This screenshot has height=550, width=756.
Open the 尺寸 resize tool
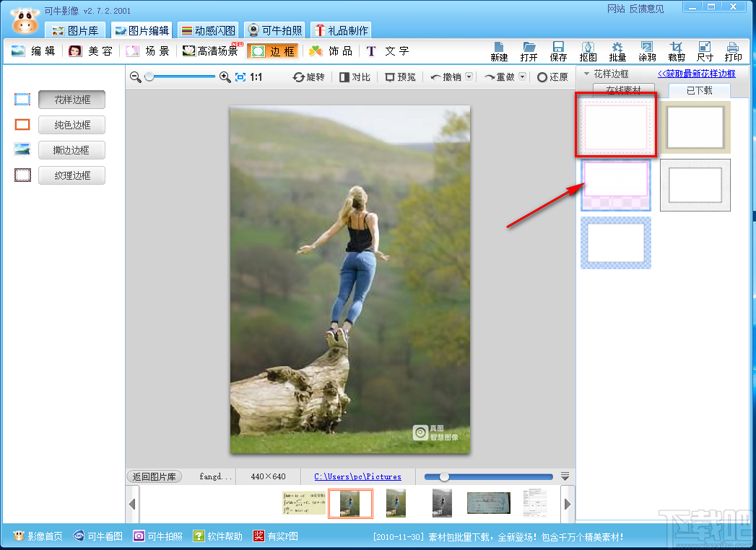click(x=705, y=51)
